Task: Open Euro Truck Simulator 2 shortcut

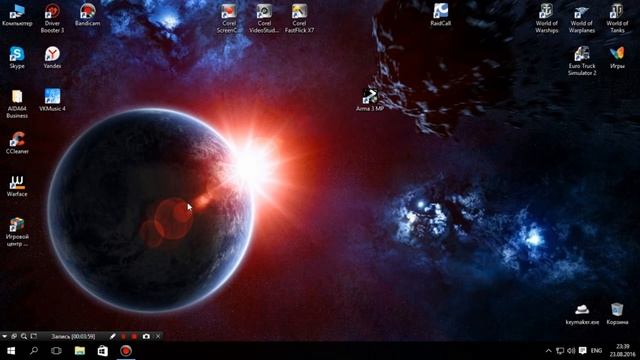Action: pyautogui.click(x=582, y=61)
